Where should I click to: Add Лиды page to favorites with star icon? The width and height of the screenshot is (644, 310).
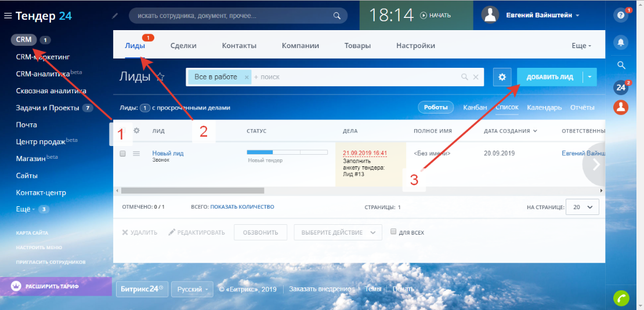(161, 76)
